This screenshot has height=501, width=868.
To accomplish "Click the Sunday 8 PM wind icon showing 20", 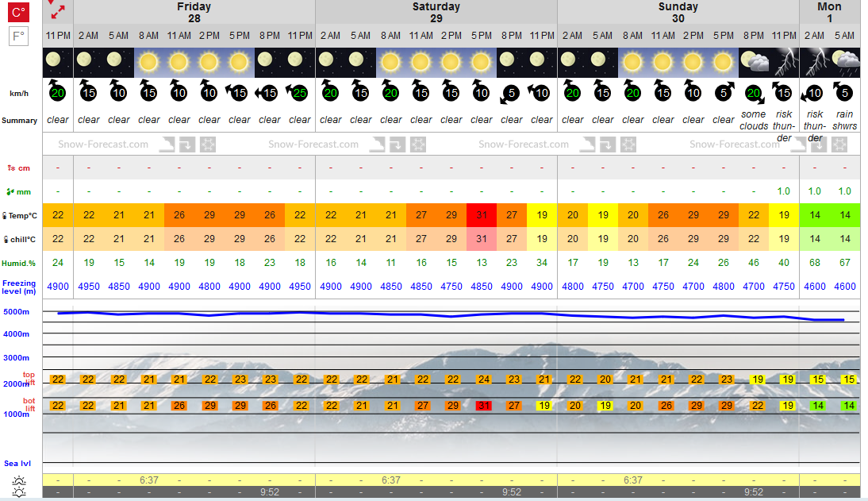I will click(755, 94).
